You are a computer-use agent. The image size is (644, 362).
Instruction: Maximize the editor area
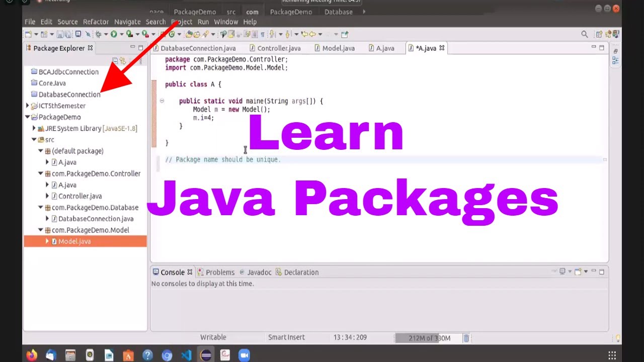click(x=601, y=48)
